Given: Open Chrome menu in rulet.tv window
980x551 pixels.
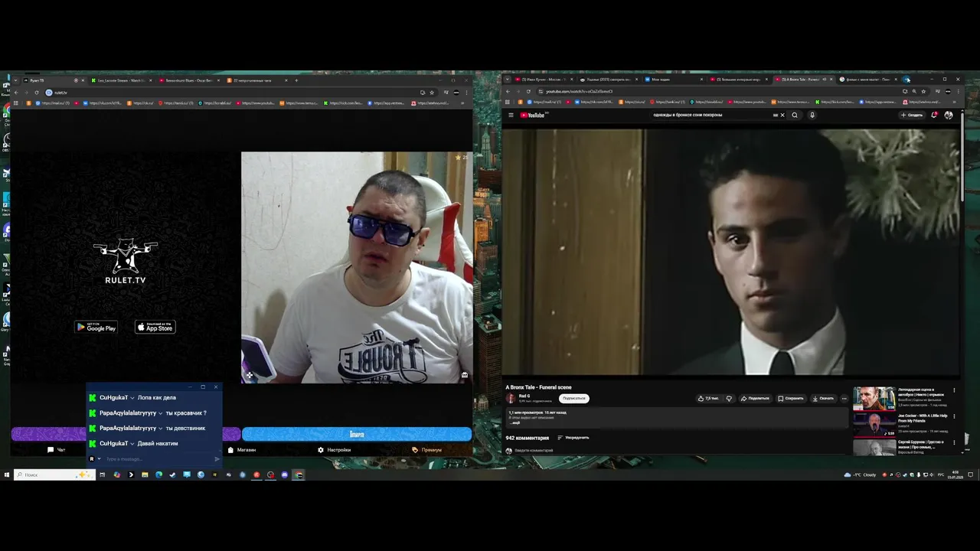Looking at the screenshot, I should 466,93.
